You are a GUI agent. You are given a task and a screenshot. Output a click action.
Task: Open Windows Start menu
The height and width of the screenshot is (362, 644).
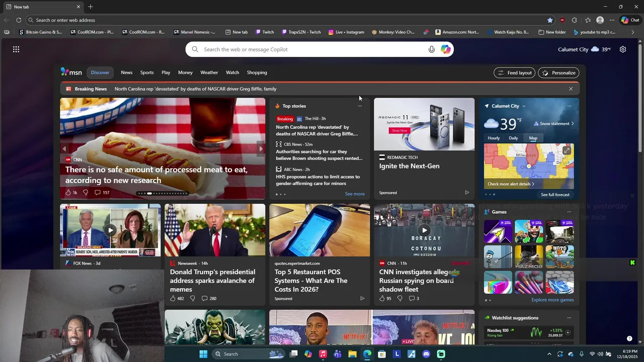click(x=203, y=354)
